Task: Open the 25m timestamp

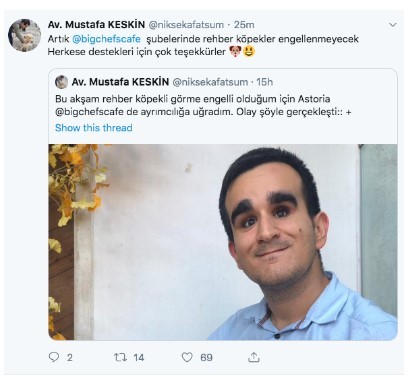Action: coord(244,25)
